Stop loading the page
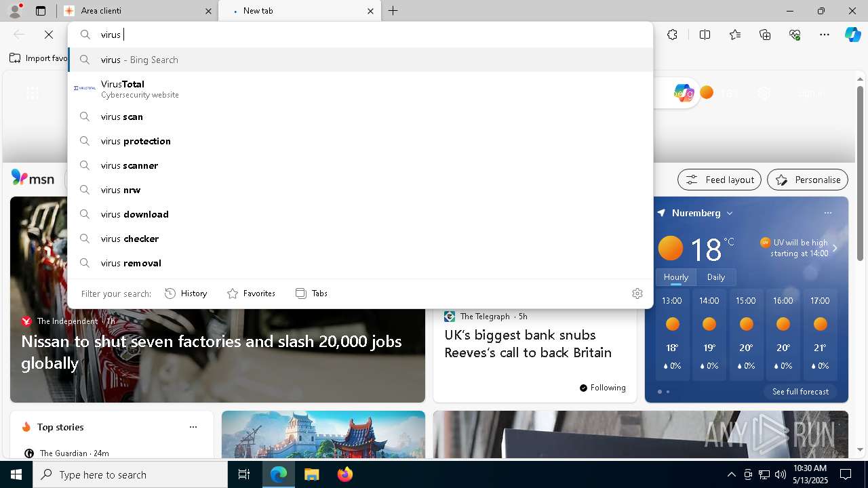The image size is (868, 488). coord(49,35)
